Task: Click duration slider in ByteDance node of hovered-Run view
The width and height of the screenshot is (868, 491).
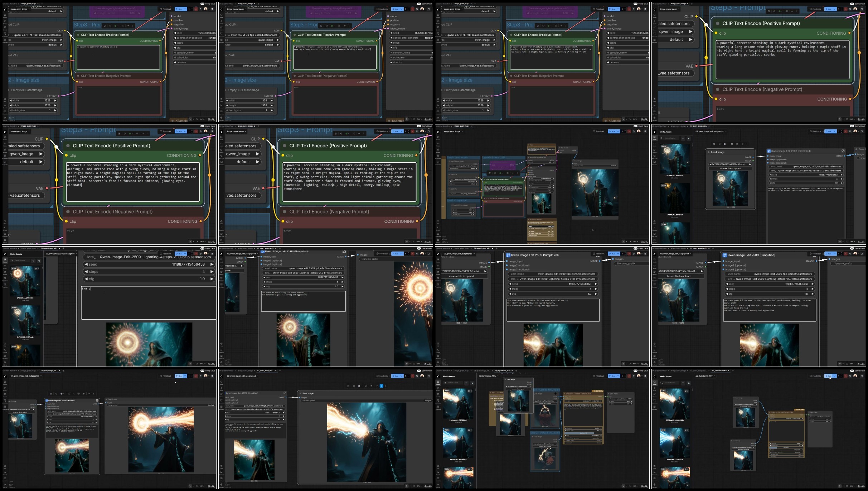Action: (786, 448)
